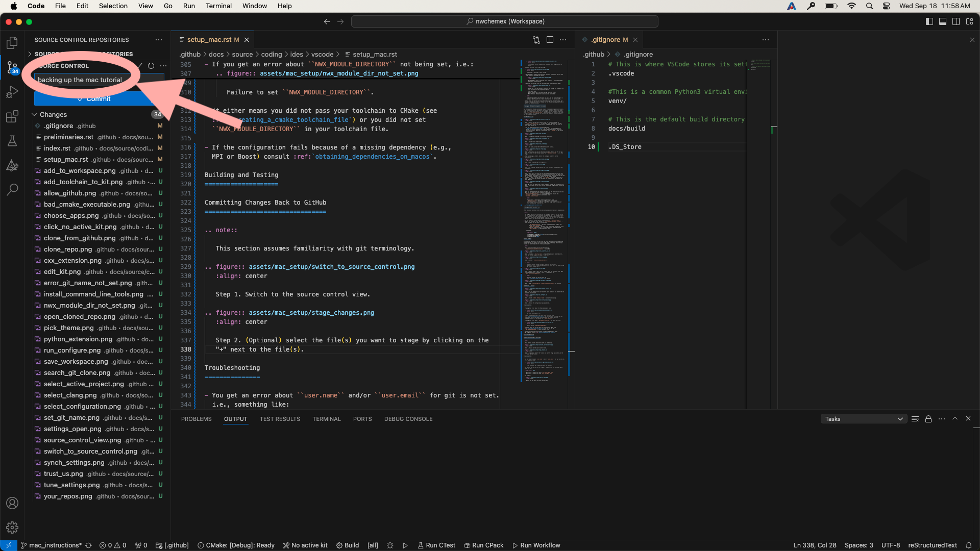
Task: Open notifications bell in status bar
Action: (x=969, y=545)
